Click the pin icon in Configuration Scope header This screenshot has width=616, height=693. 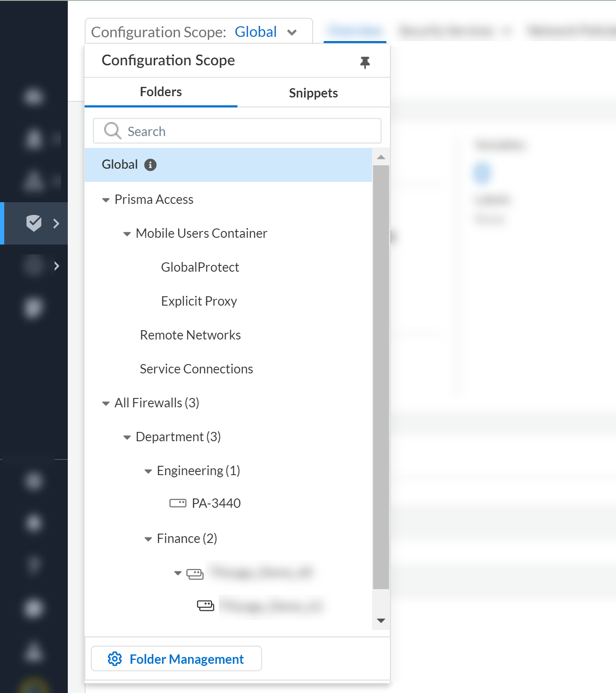pos(365,62)
